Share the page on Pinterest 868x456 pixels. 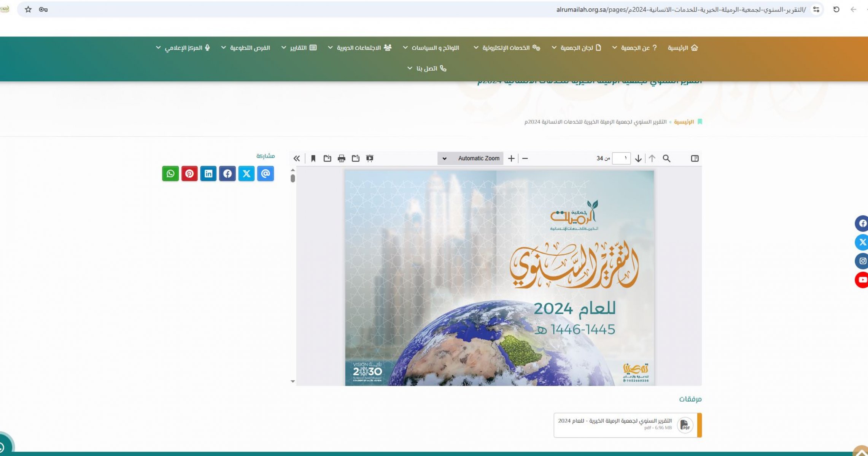(x=189, y=174)
